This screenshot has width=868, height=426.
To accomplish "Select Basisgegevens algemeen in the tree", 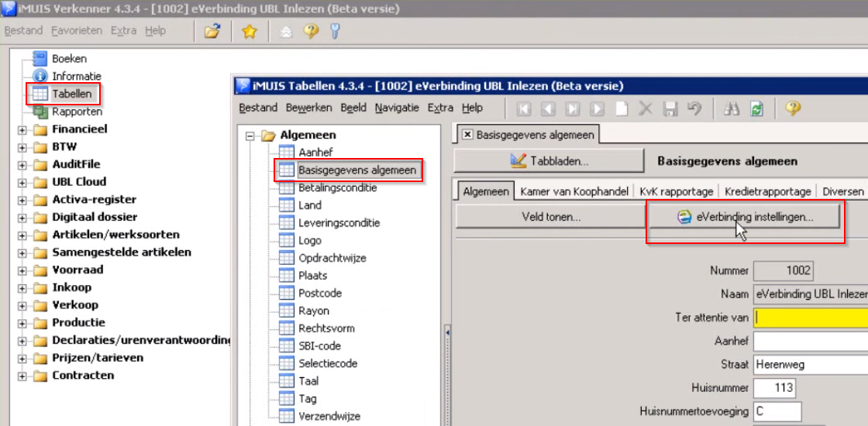I will 357,170.
